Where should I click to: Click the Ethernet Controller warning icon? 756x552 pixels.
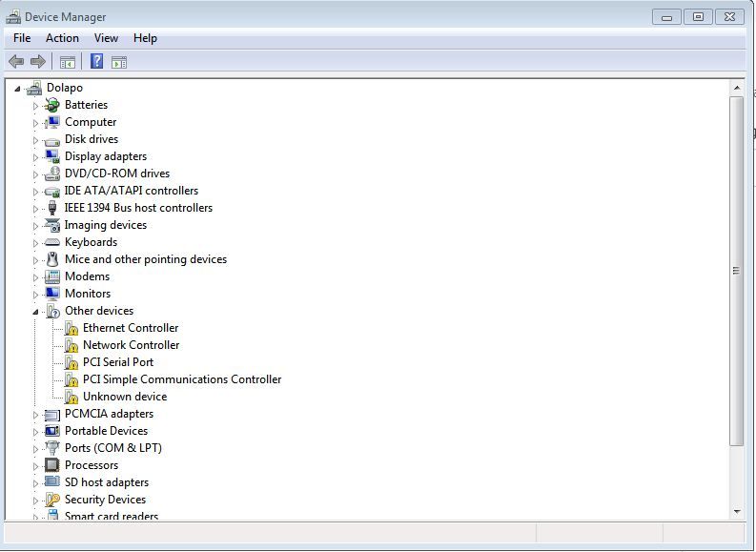tap(71, 328)
